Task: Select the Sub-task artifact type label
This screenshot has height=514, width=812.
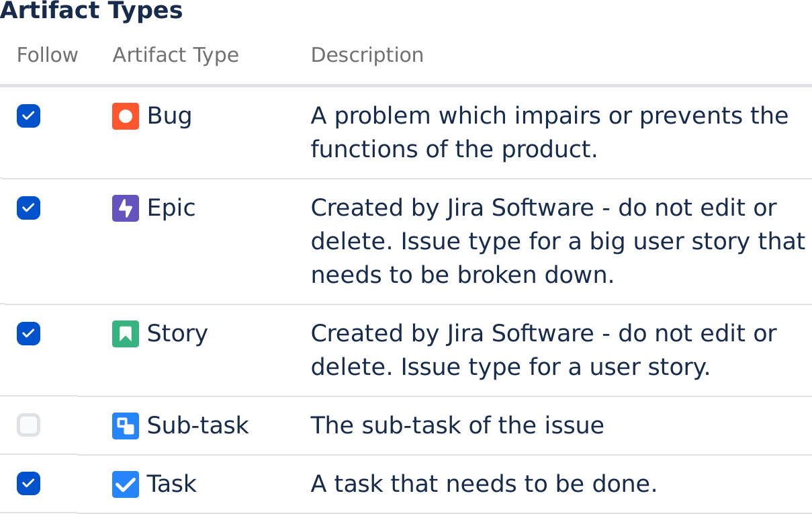Action: point(198,425)
